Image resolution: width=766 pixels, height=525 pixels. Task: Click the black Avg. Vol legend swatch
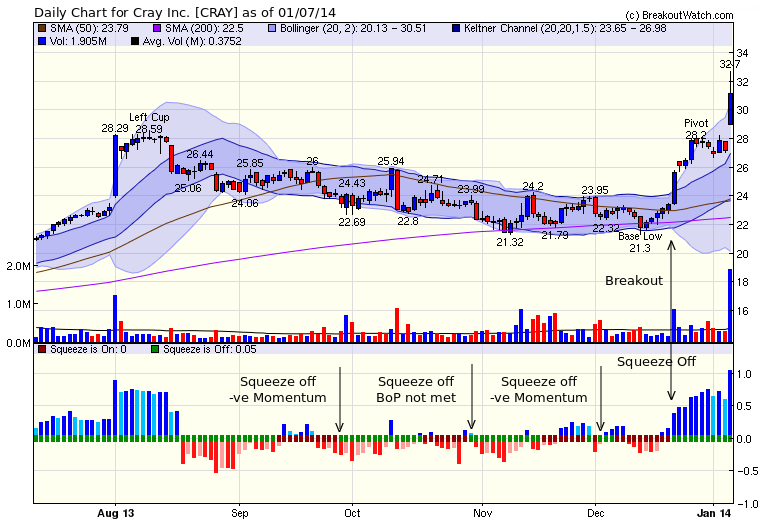[x=134, y=42]
